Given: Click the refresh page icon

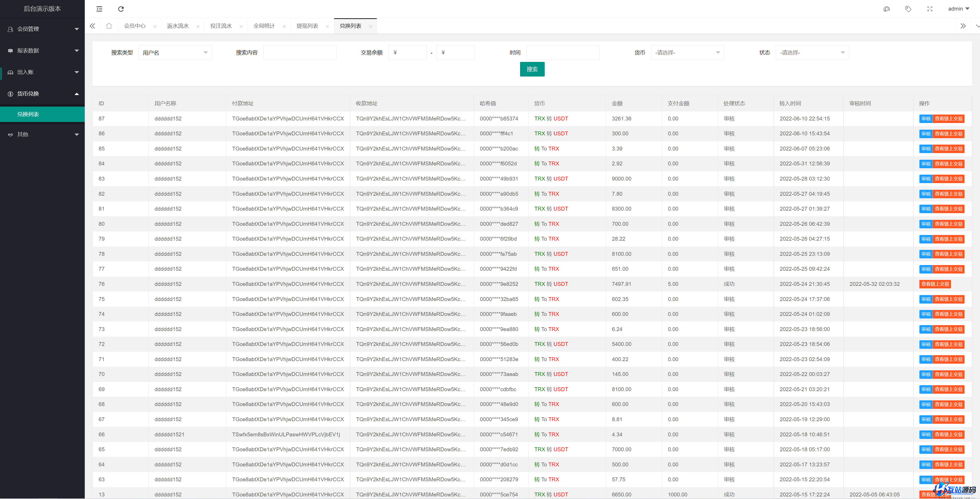Looking at the screenshot, I should 121,9.
